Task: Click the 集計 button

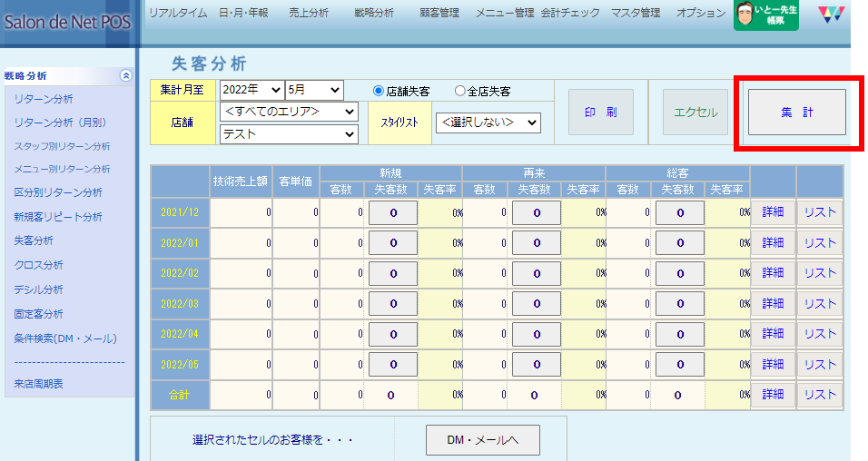Action: point(796,113)
